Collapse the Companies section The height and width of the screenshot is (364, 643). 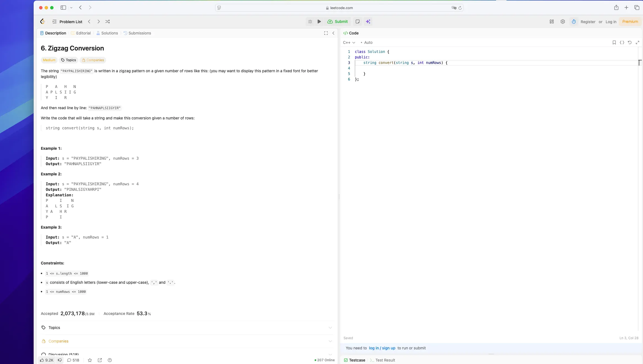(330, 341)
